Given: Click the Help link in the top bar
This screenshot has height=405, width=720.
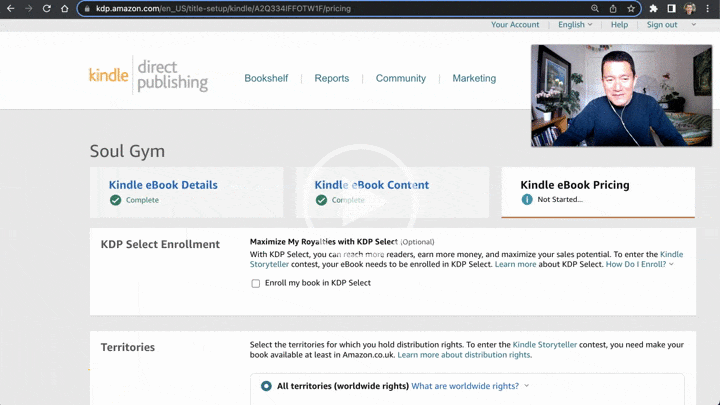Looking at the screenshot, I should pos(619,25).
